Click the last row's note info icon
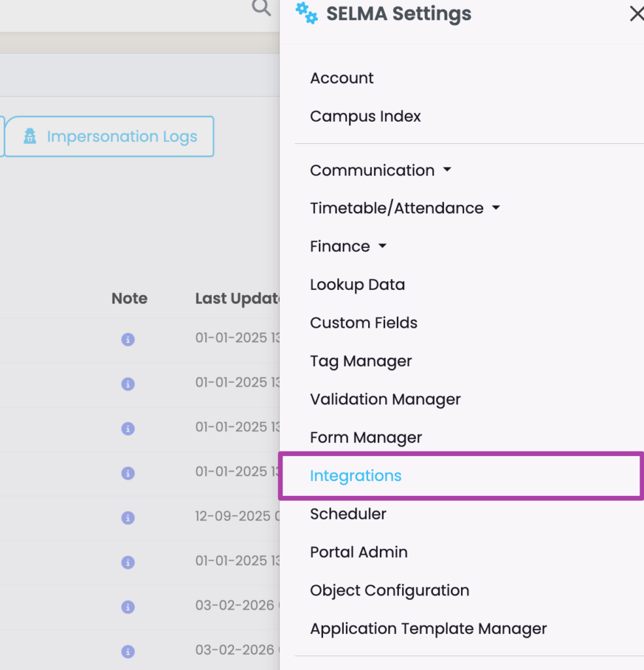Image resolution: width=644 pixels, height=670 pixels. (128, 651)
